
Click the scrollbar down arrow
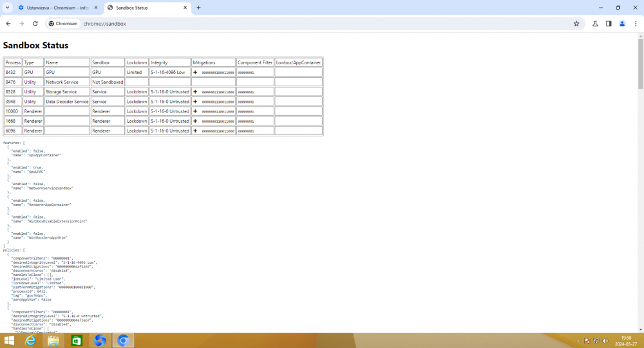[x=640, y=329]
